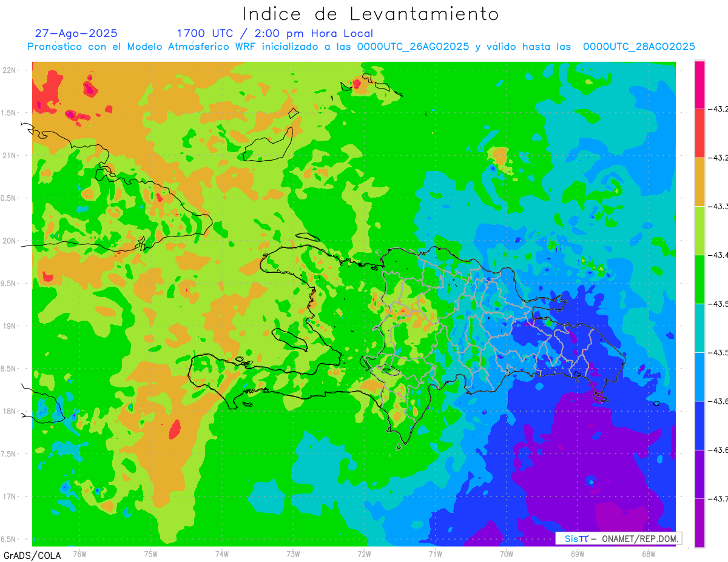Viewport: 728px width, 562px height.
Task: Click the -43.2 label between red and orange swatches
Action: [718, 158]
